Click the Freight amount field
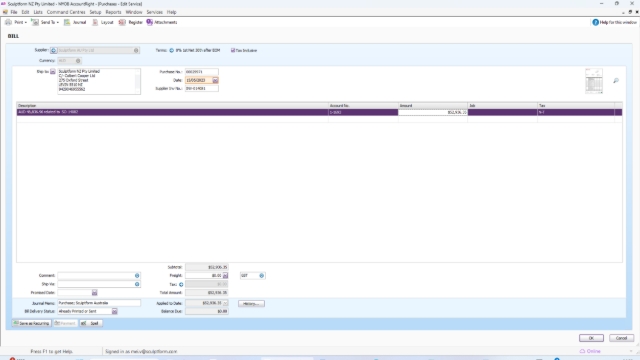This screenshot has height=360, width=640. click(203, 276)
